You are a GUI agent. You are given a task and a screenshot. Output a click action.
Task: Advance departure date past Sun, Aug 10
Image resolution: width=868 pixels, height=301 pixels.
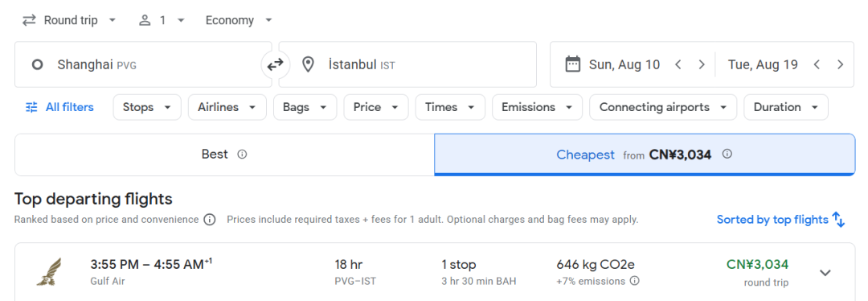(702, 64)
